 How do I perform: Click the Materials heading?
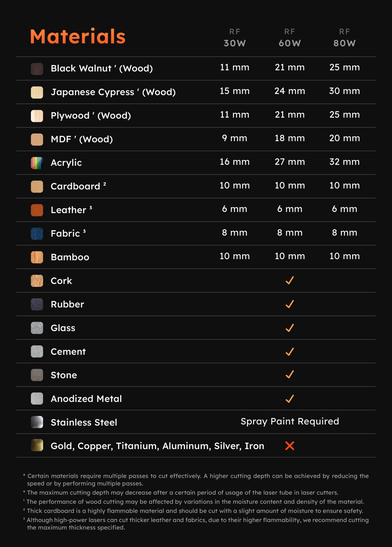[78, 36]
